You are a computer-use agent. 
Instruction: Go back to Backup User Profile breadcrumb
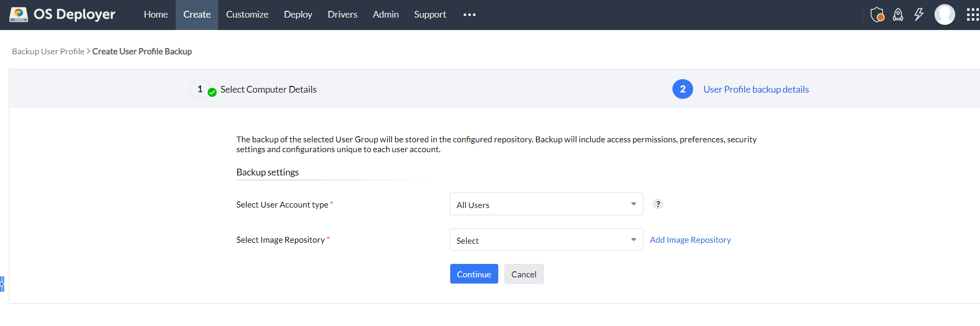48,51
